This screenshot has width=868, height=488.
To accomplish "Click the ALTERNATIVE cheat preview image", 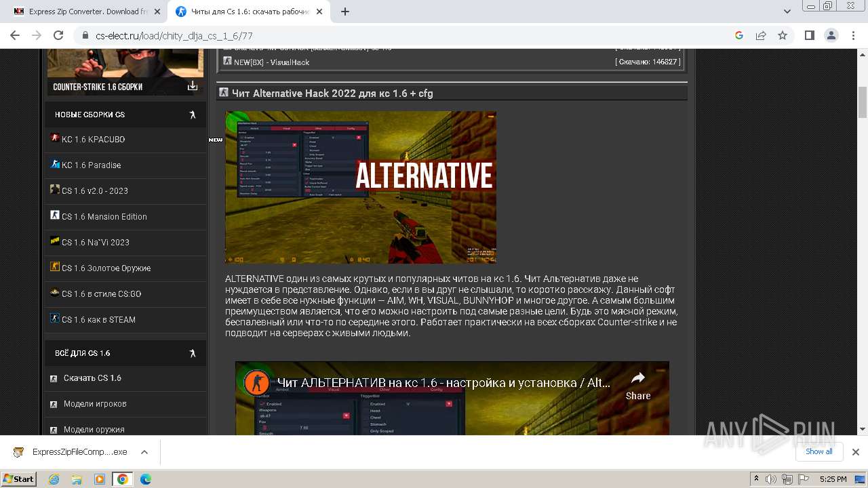I will point(361,187).
